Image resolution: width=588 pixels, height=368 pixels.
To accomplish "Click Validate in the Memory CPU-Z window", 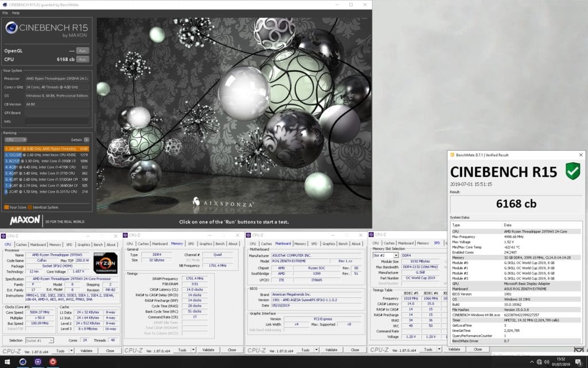I will pos(208,350).
